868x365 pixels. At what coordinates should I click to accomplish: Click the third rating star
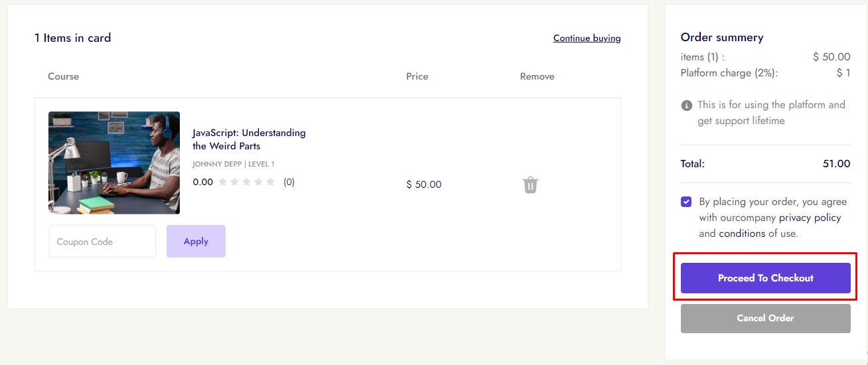pyautogui.click(x=246, y=182)
